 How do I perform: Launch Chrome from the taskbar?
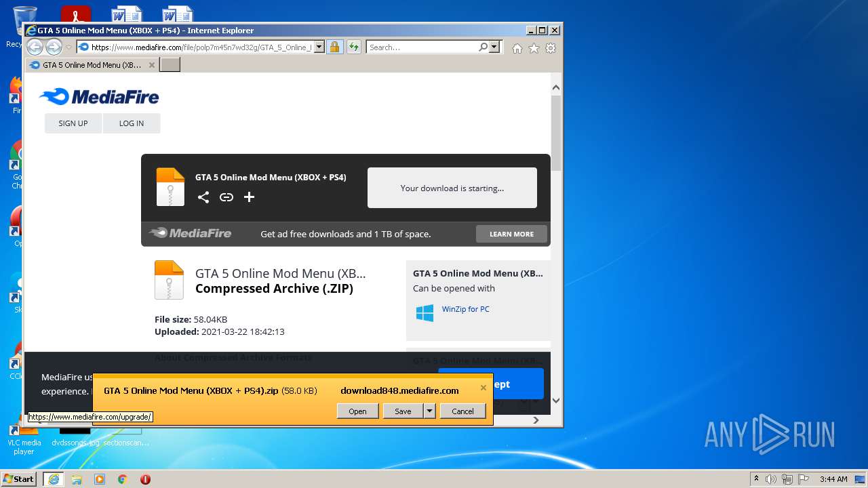click(x=123, y=479)
